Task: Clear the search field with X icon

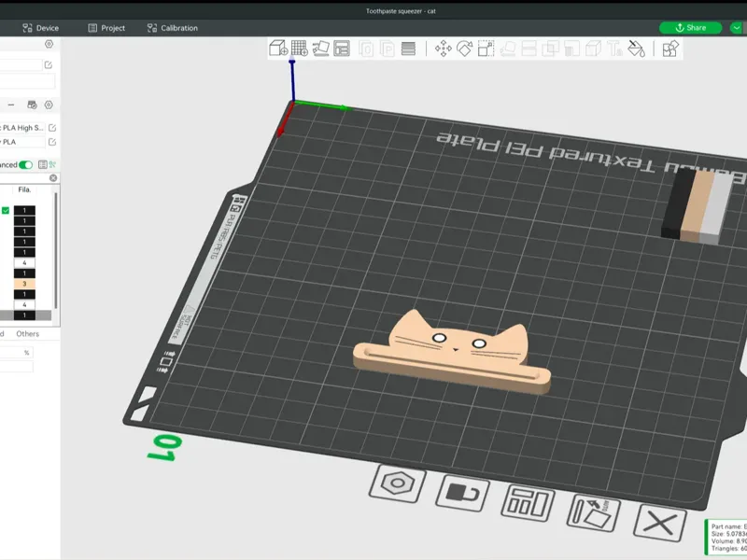Action: pos(53,177)
